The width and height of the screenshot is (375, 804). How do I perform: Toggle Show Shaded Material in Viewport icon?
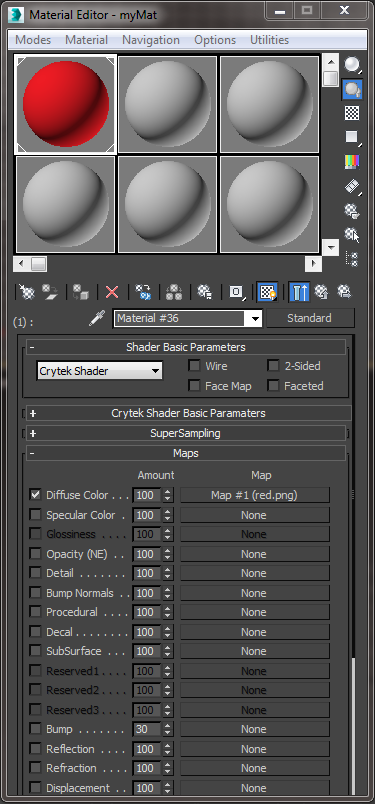pos(267,292)
